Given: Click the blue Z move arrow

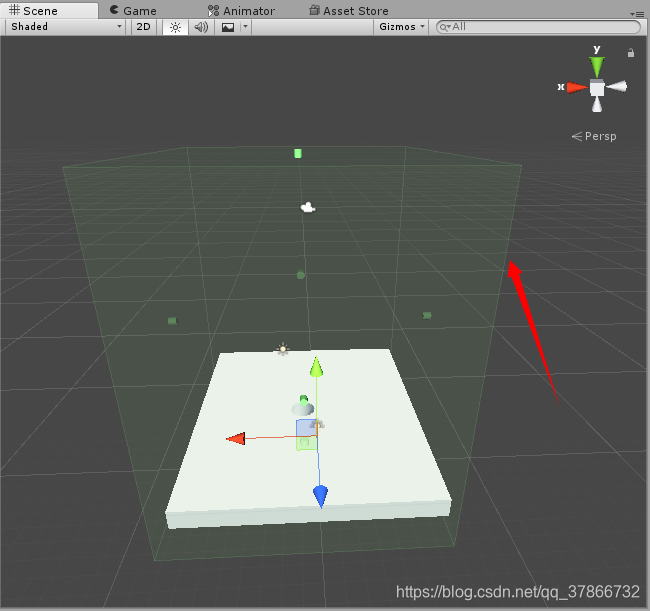Looking at the screenshot, I should [320, 497].
